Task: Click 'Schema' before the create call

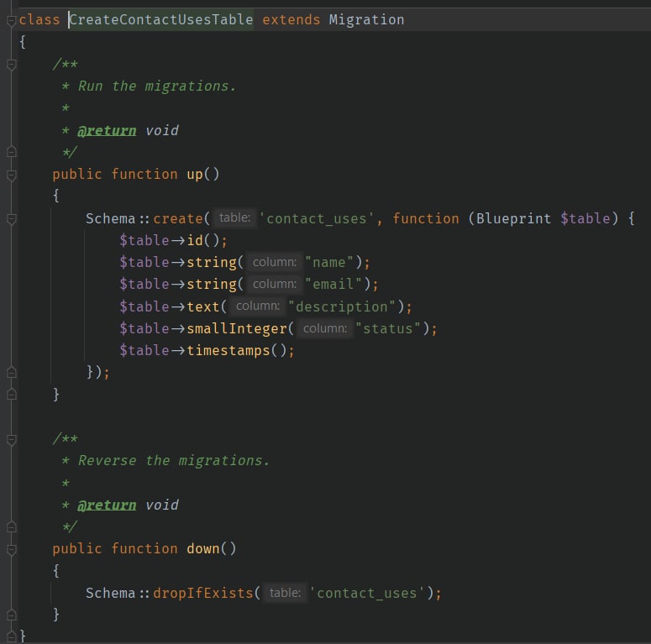Action: 110,218
